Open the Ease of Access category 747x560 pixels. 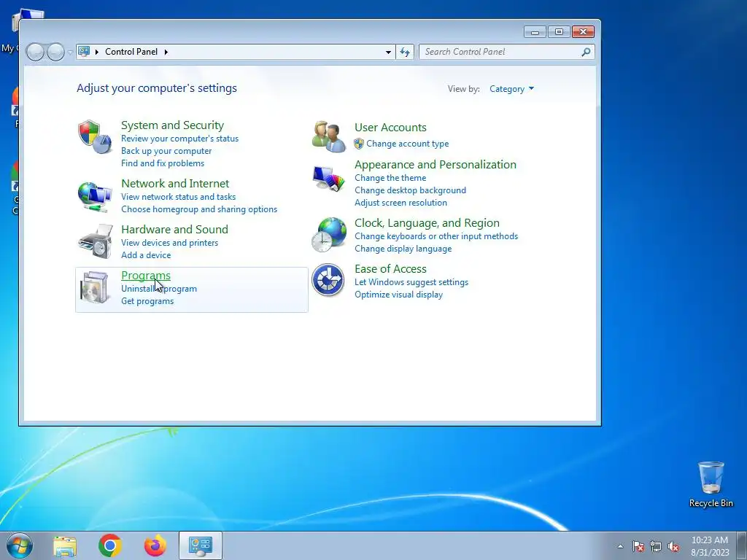[x=390, y=269]
